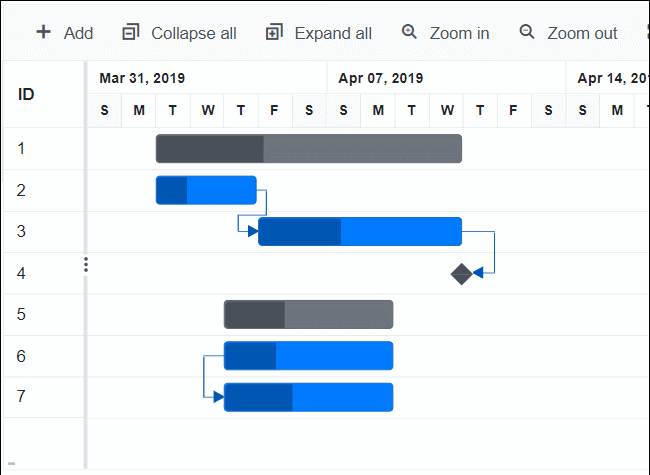
Task: Click the Collapse all icon
Action: [130, 32]
